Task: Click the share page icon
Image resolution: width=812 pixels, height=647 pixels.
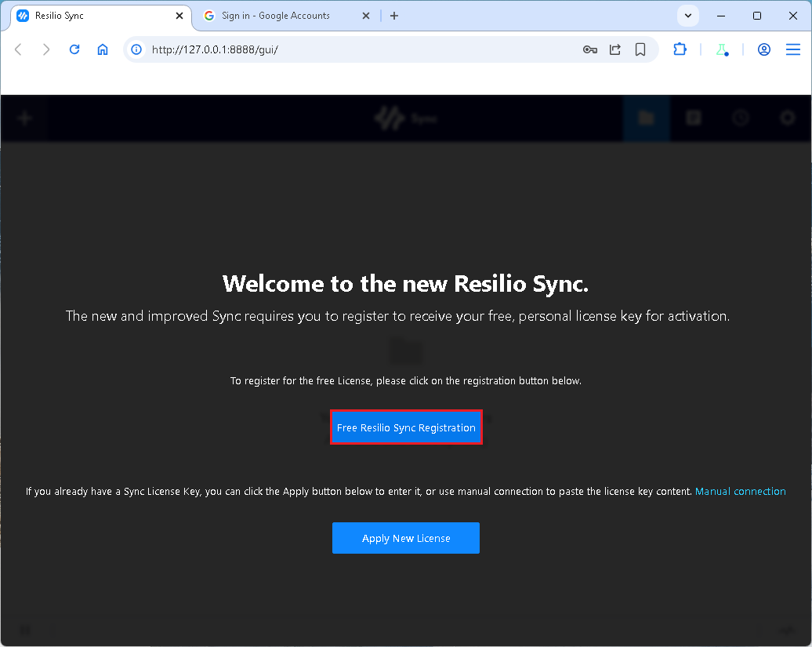Action: pyautogui.click(x=614, y=49)
